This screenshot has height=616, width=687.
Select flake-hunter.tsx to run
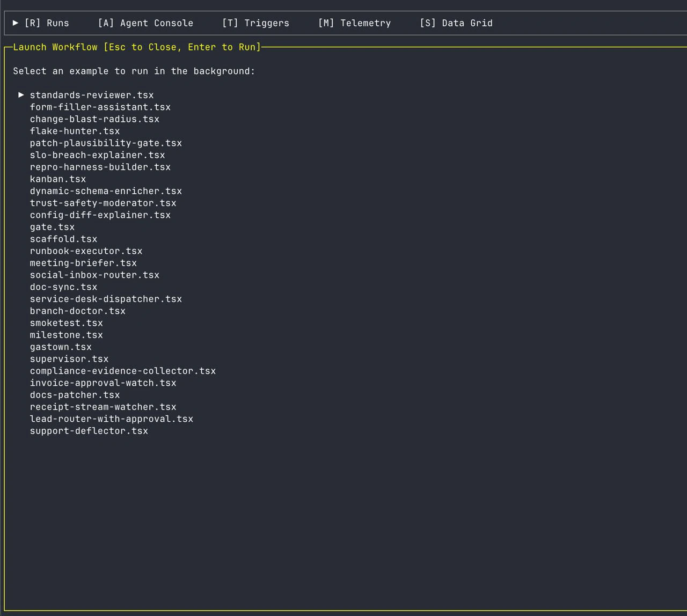[x=75, y=131]
